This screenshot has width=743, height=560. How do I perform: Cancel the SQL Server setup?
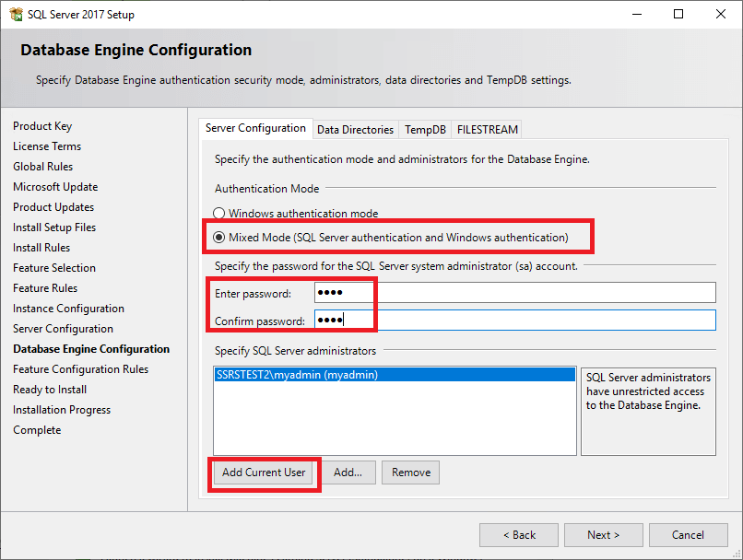pos(688,535)
